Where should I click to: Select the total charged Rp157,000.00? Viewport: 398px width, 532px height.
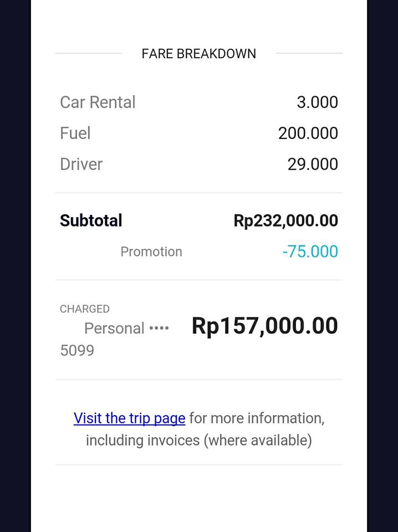(264, 326)
